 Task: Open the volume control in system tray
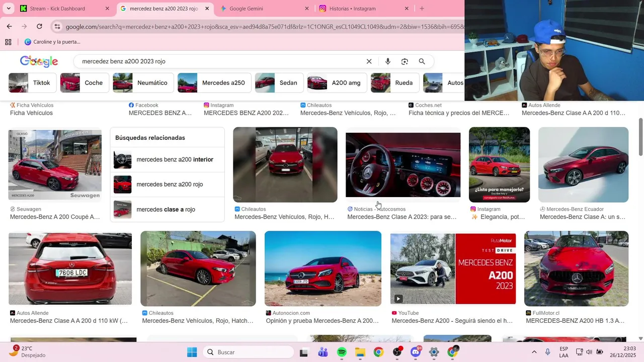click(589, 352)
